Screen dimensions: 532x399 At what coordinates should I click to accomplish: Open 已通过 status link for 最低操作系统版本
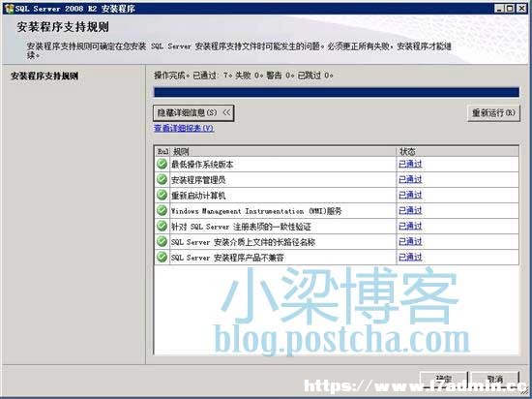pyautogui.click(x=410, y=164)
